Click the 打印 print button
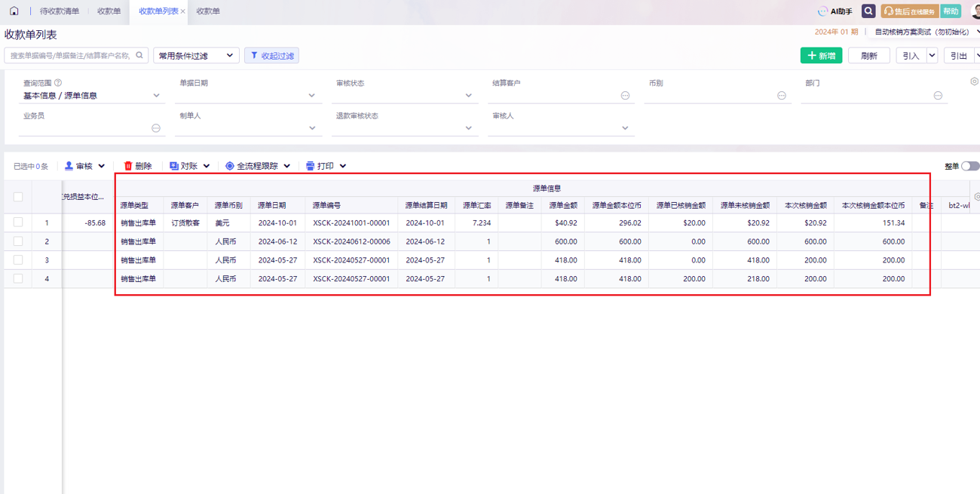 coord(320,166)
